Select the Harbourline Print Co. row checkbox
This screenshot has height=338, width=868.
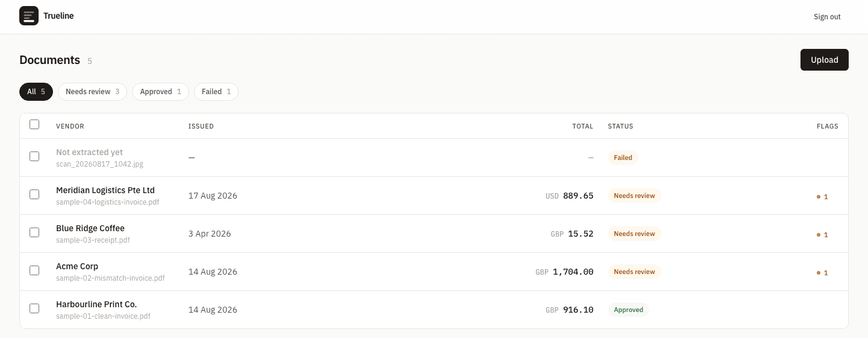34,308
